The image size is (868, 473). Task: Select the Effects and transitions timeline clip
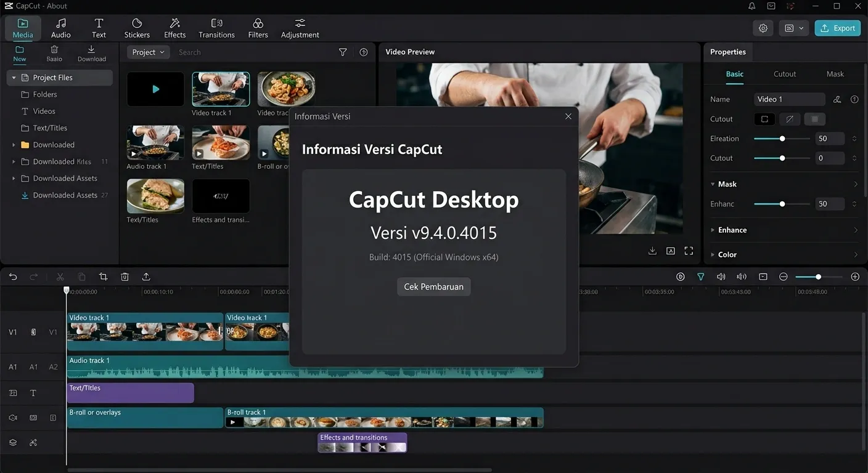coord(362,442)
